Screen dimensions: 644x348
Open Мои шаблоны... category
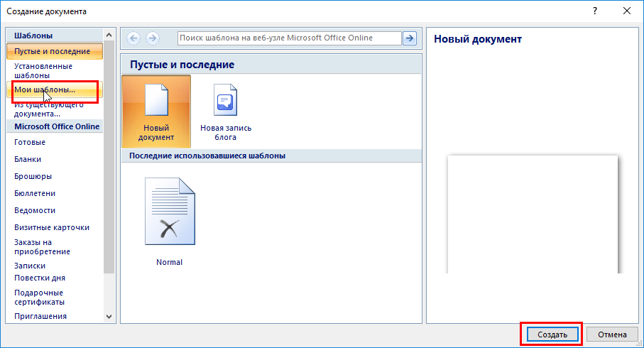pyautogui.click(x=45, y=89)
